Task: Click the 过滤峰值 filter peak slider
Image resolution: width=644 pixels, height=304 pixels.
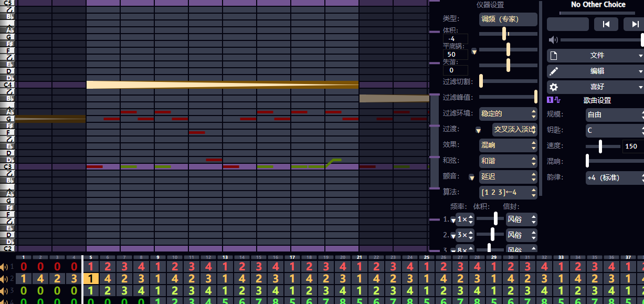Action: 508,97
